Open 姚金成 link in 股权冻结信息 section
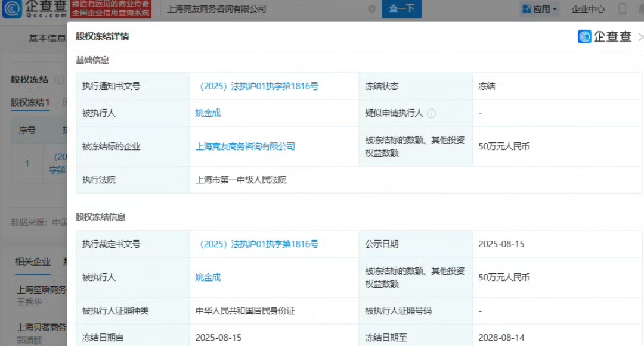644x346 pixels. pos(208,278)
